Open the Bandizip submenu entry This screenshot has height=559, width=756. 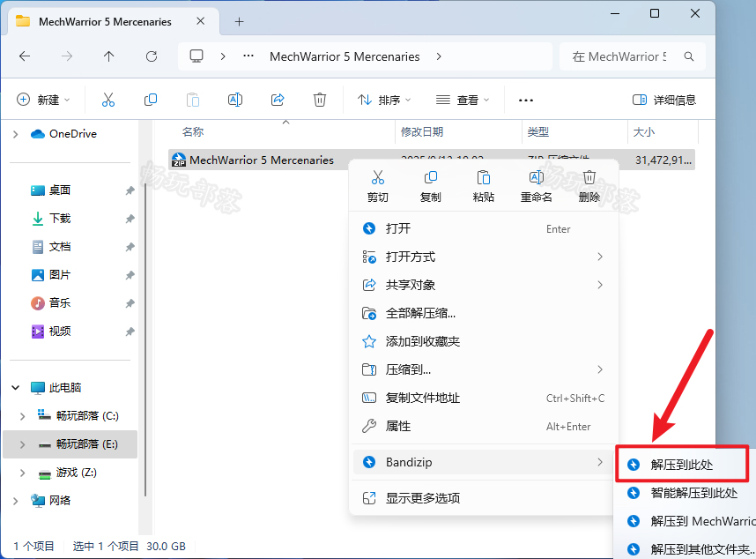[x=484, y=462]
